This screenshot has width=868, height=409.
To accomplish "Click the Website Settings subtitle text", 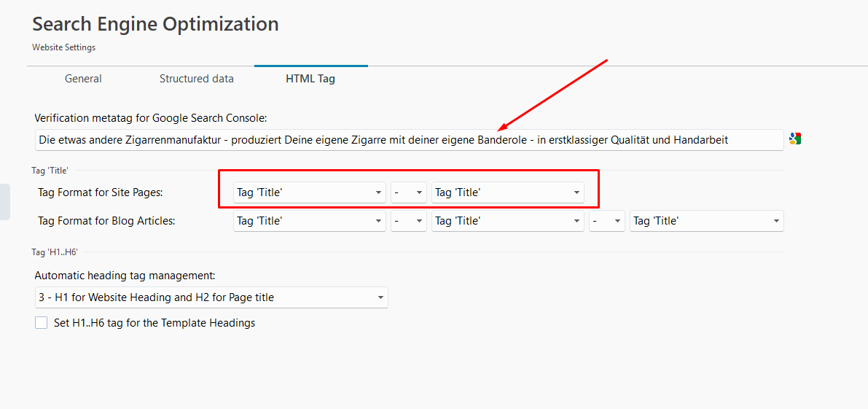I will tap(64, 47).
